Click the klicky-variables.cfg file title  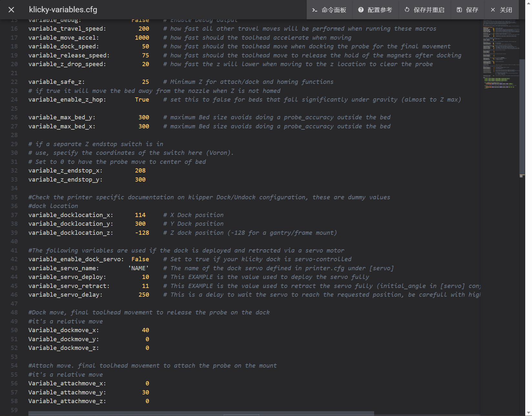click(x=63, y=10)
